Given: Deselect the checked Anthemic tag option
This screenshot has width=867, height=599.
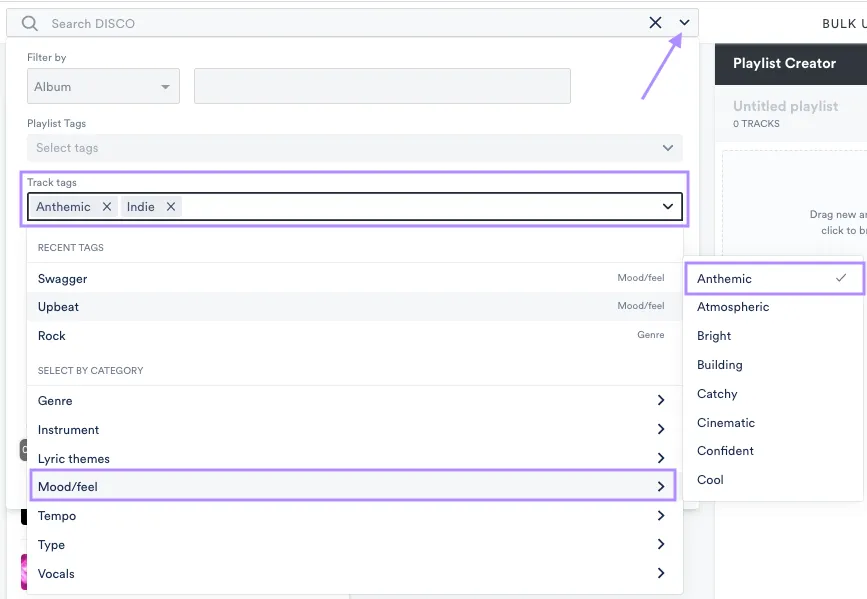Looking at the screenshot, I should click(773, 279).
